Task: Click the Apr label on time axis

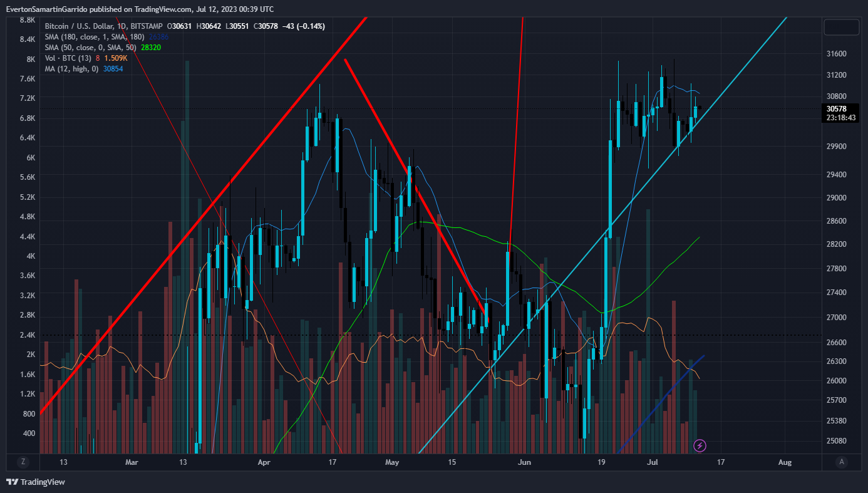Action: (x=264, y=463)
